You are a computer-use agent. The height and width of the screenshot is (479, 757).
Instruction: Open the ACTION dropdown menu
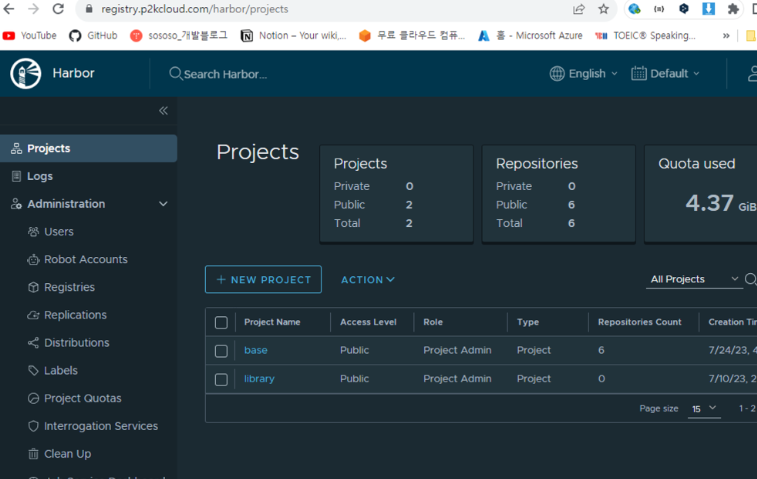point(368,280)
